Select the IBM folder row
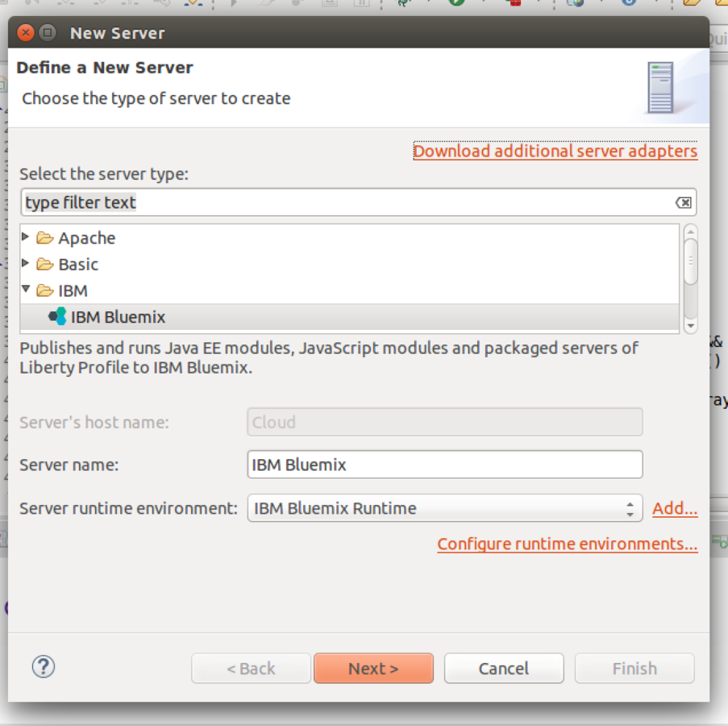 point(350,290)
